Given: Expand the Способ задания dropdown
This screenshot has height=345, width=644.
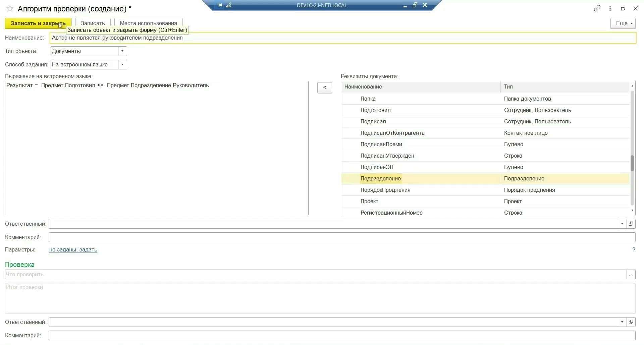Looking at the screenshot, I should 122,64.
